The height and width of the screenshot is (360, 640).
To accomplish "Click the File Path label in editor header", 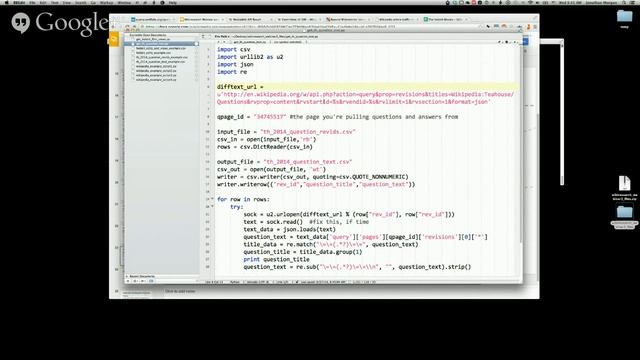I will pyautogui.click(x=222, y=36).
